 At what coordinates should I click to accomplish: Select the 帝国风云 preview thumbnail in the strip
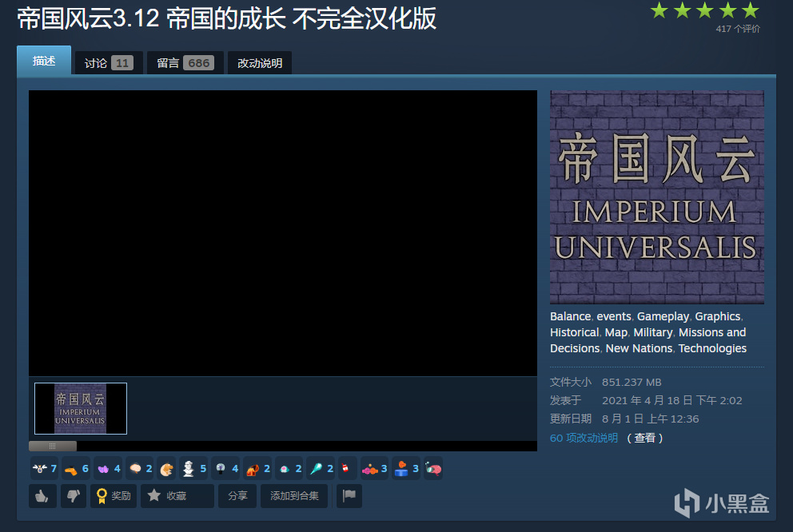pos(81,408)
